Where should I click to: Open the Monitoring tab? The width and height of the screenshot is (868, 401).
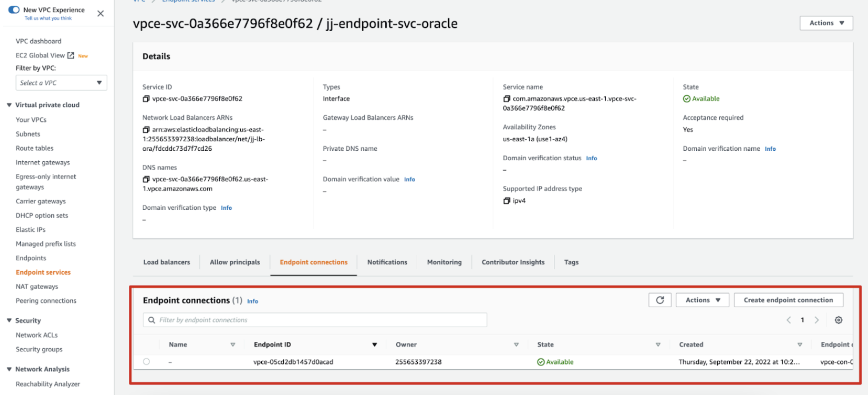click(x=444, y=262)
